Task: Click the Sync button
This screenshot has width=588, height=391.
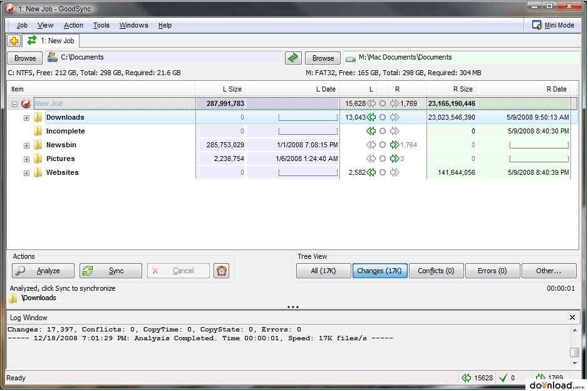Action: click(111, 271)
